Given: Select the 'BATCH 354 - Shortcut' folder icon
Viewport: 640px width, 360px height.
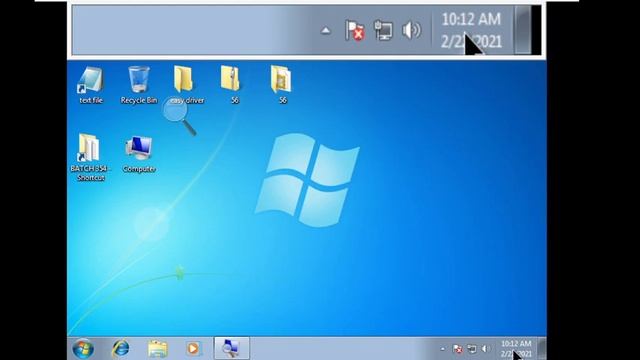Looking at the screenshot, I should (x=90, y=157).
